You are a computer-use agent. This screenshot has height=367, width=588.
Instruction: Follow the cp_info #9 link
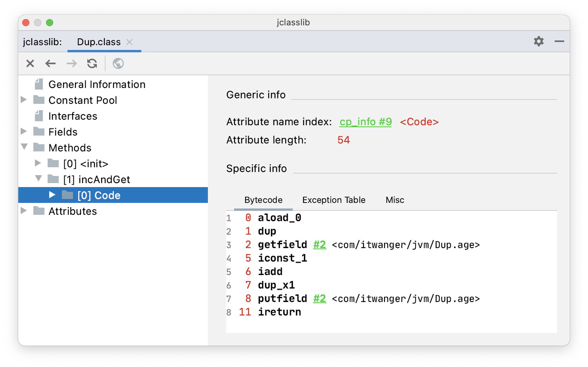tap(365, 122)
